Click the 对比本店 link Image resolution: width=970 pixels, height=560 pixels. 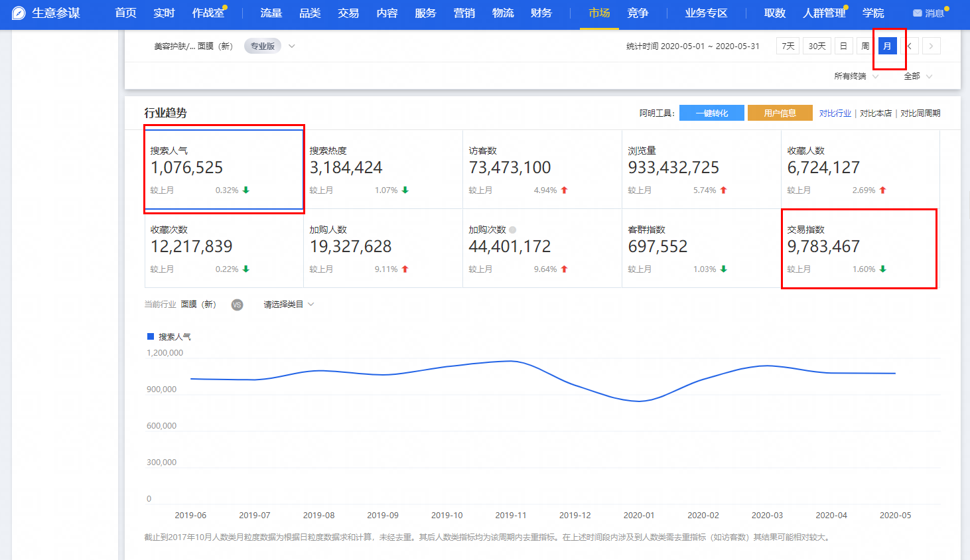(x=876, y=113)
